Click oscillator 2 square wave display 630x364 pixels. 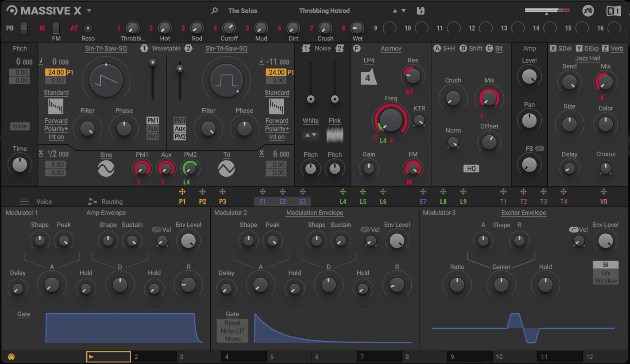coord(226,80)
